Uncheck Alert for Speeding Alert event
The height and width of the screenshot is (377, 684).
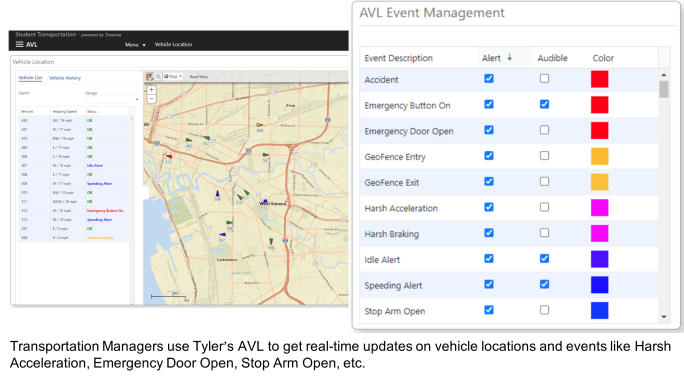click(x=489, y=284)
